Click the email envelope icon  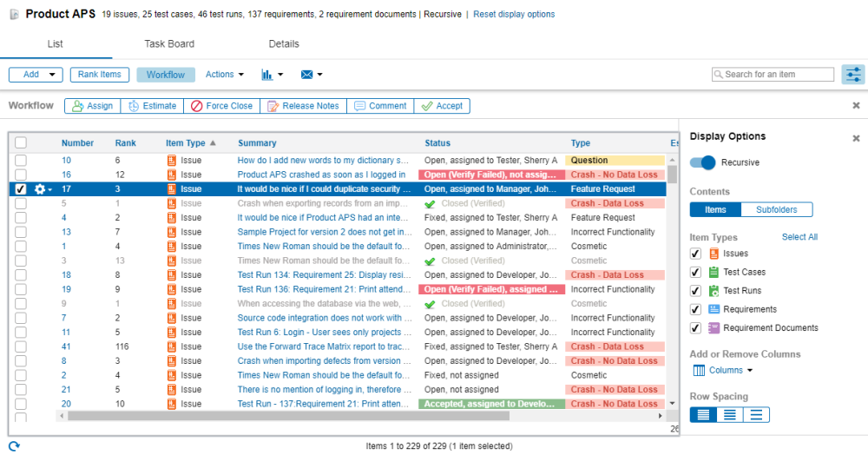(x=306, y=75)
